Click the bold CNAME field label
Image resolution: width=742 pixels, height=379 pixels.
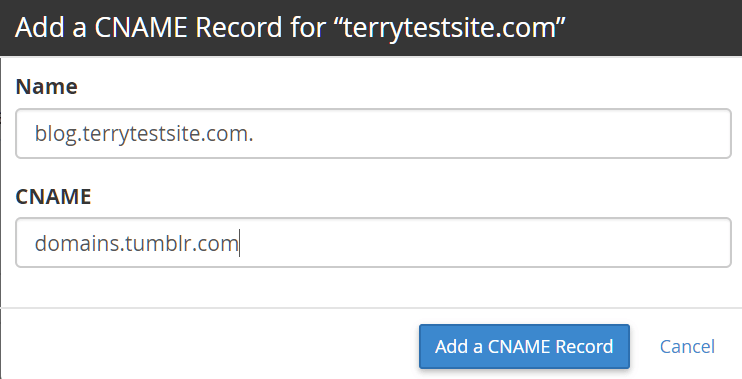tap(53, 196)
